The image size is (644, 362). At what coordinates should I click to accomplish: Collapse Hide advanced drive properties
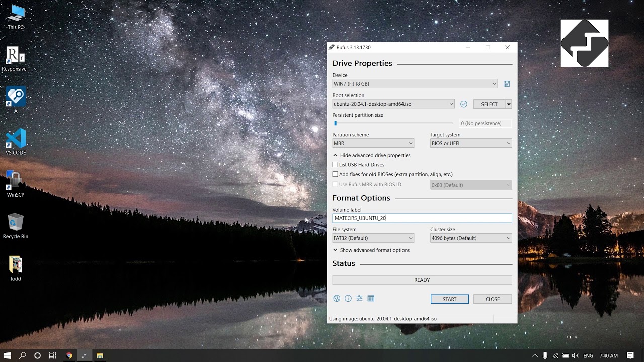coord(371,155)
